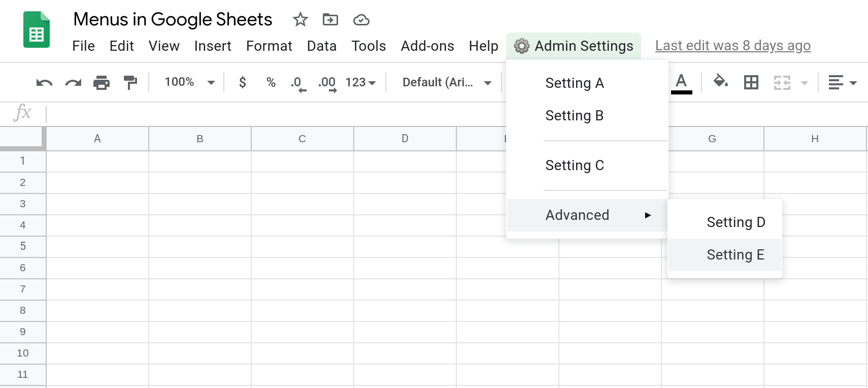
Task: Open the Add-ons menu
Action: (x=427, y=46)
